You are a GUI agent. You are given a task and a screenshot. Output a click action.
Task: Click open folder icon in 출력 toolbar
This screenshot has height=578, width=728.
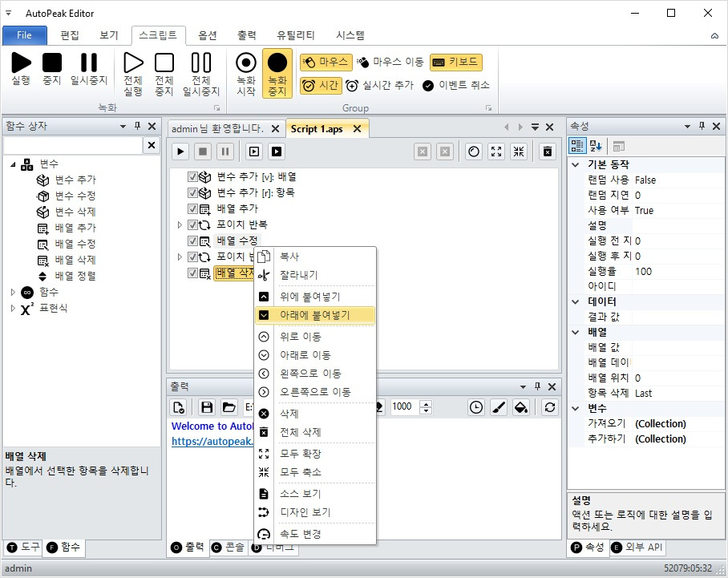229,407
